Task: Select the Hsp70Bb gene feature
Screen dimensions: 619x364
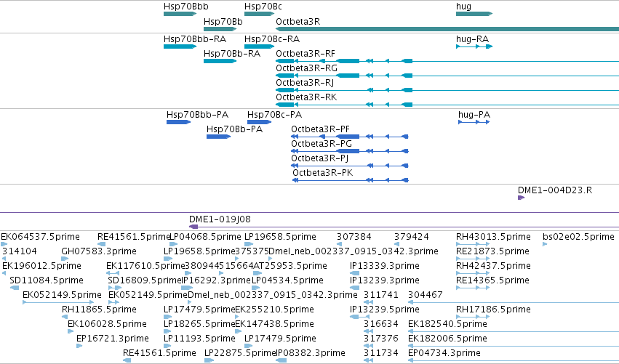Action: 220,29
